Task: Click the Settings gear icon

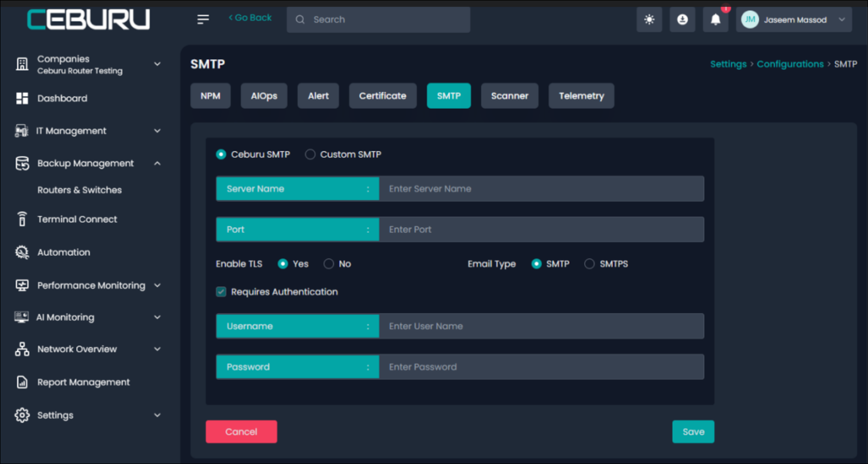Action: point(22,415)
